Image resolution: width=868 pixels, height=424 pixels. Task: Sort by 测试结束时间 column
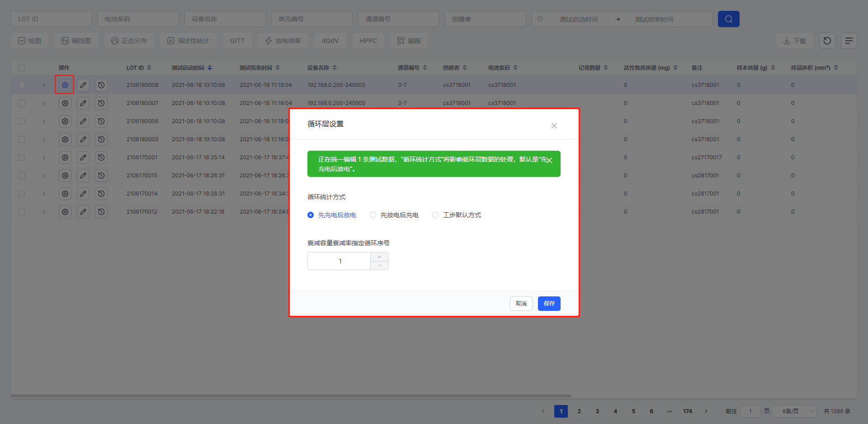tap(278, 68)
